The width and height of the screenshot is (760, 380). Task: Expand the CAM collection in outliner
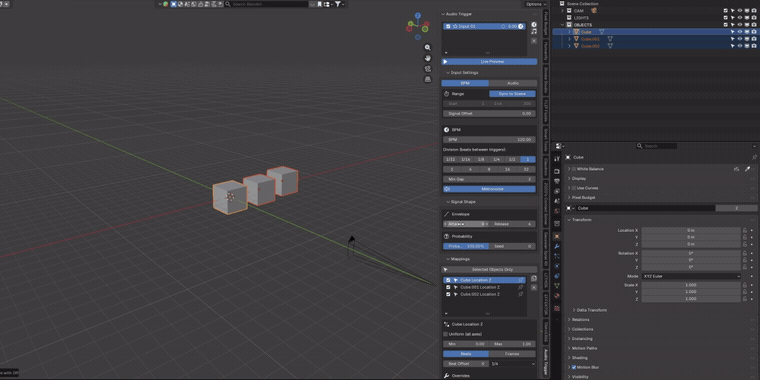coord(563,10)
